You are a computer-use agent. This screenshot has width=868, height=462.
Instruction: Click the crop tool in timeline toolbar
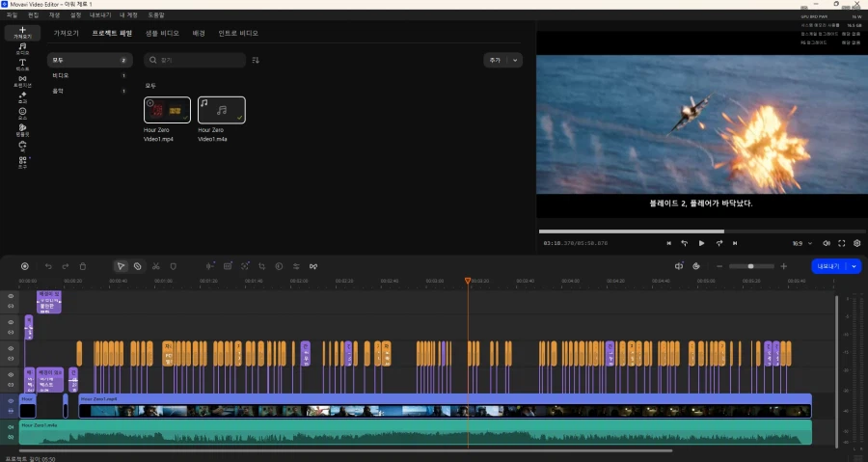click(261, 266)
